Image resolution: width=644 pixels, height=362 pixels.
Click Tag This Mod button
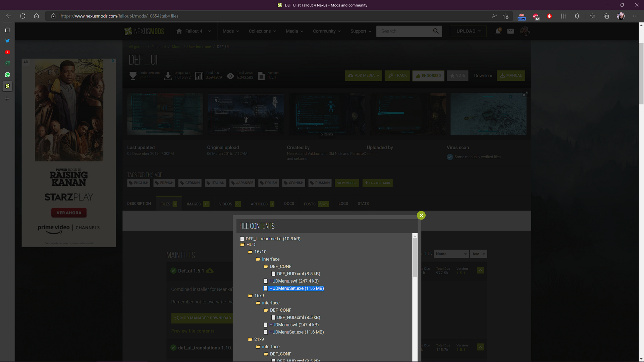[377, 183]
